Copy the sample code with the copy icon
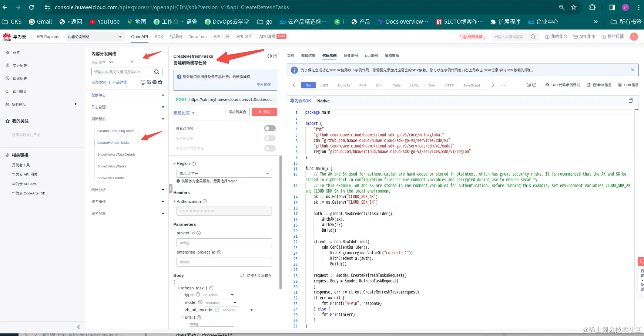644x336 pixels. pos(631,101)
